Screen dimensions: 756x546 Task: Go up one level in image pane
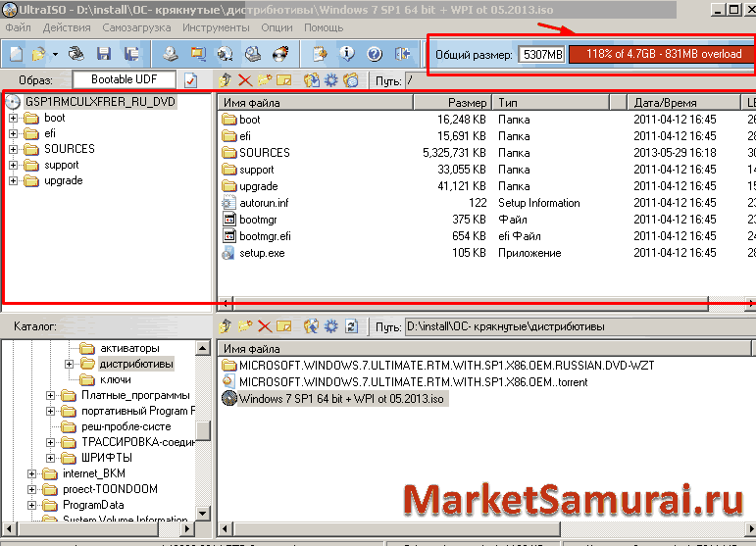pos(226,80)
